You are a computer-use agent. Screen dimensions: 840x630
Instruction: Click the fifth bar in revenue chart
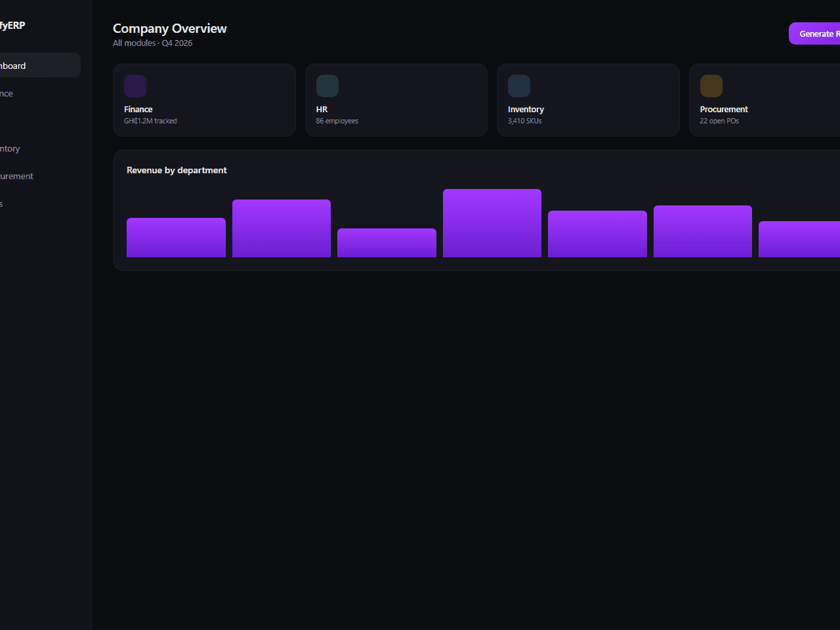(597, 234)
